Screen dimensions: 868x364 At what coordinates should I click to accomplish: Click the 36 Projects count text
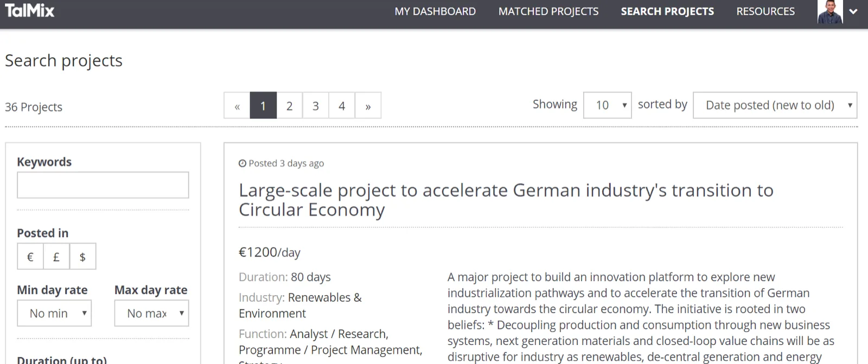(34, 107)
